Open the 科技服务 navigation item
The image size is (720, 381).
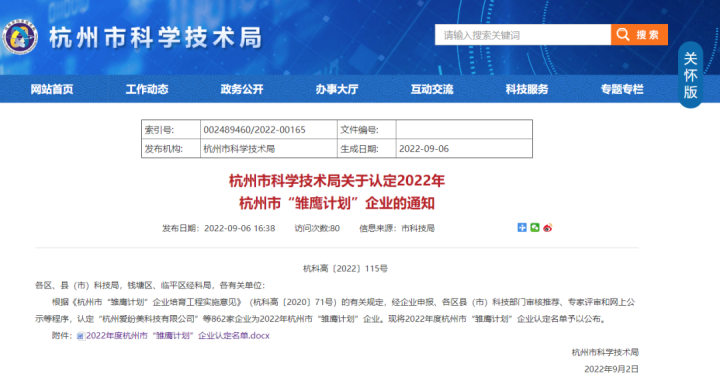[527, 89]
